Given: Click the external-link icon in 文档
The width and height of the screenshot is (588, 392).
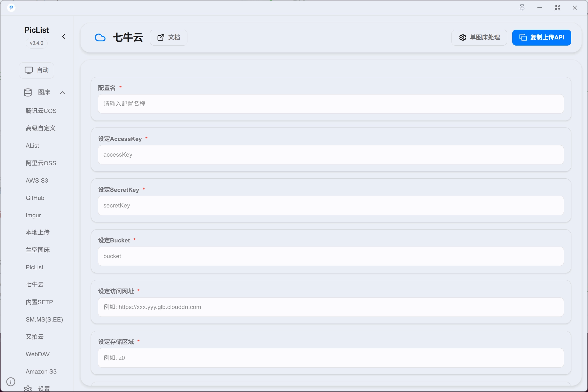Looking at the screenshot, I should (x=161, y=37).
